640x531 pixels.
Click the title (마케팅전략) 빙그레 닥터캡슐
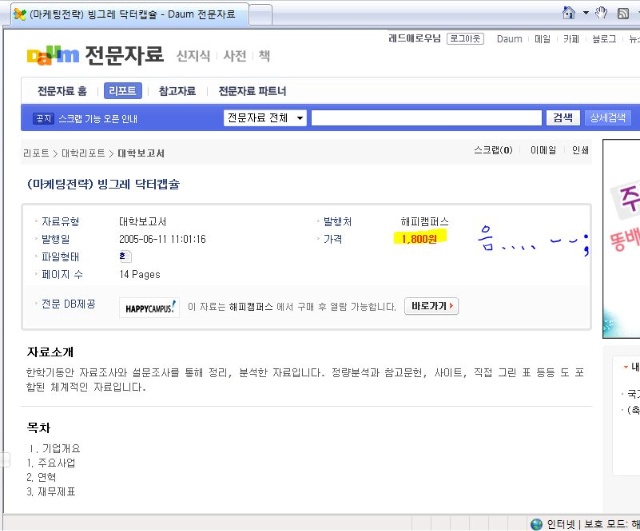[x=103, y=184]
